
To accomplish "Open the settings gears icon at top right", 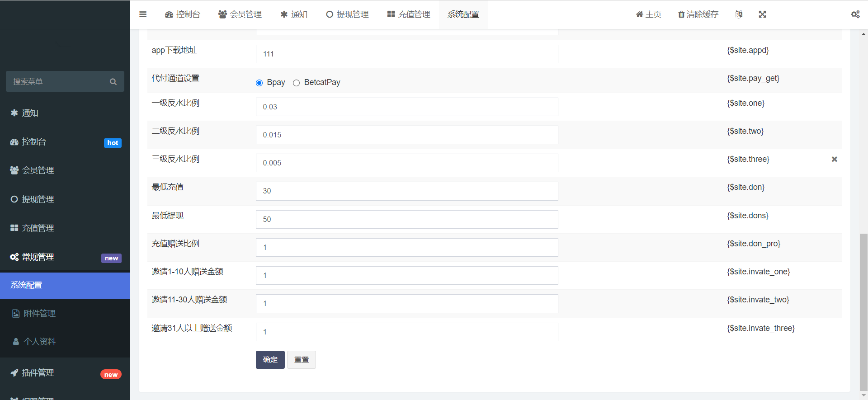I will tap(855, 14).
